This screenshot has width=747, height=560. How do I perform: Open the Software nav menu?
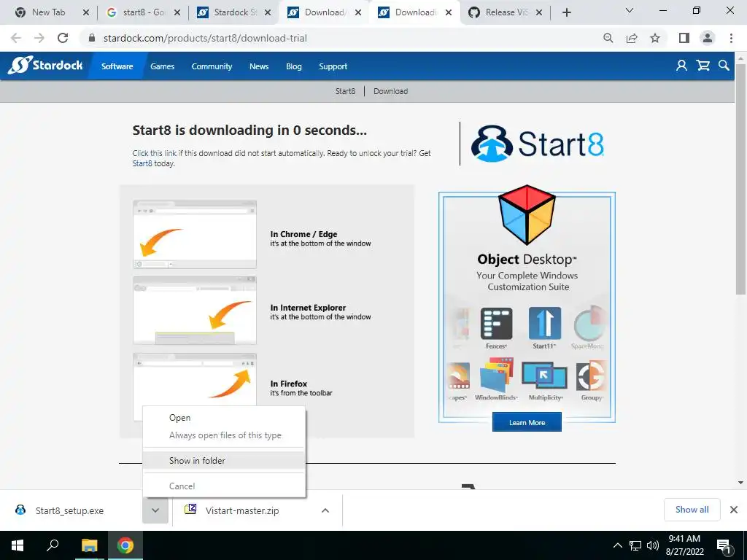coord(117,66)
